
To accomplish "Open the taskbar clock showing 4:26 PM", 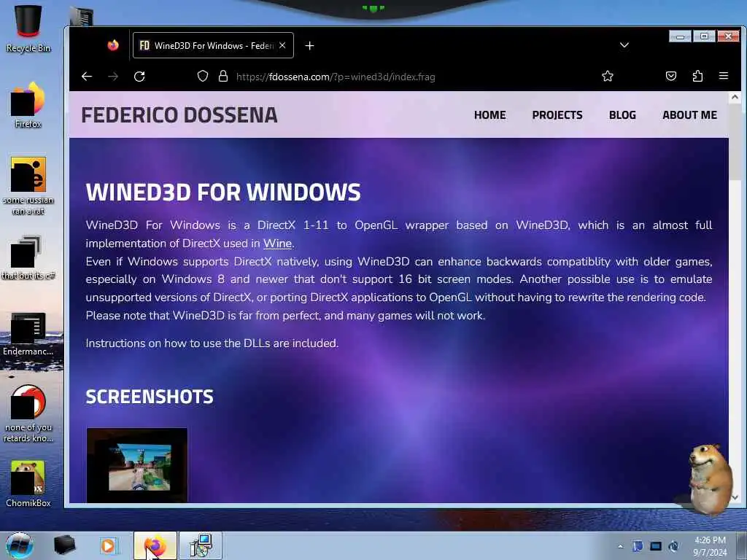I will (710, 546).
